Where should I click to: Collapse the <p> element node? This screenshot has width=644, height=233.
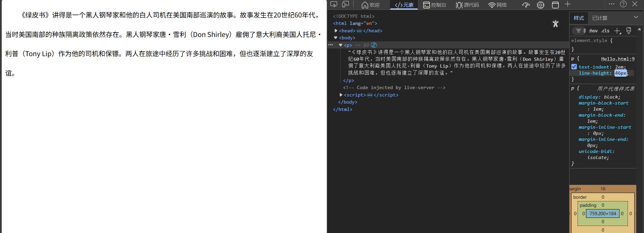(341, 45)
